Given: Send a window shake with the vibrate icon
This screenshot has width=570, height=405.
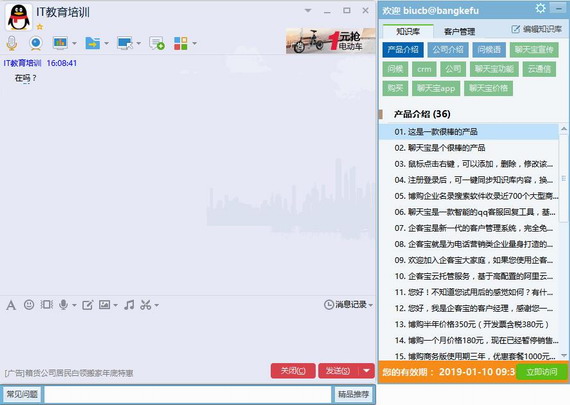Looking at the screenshot, I should pyautogui.click(x=47, y=305).
